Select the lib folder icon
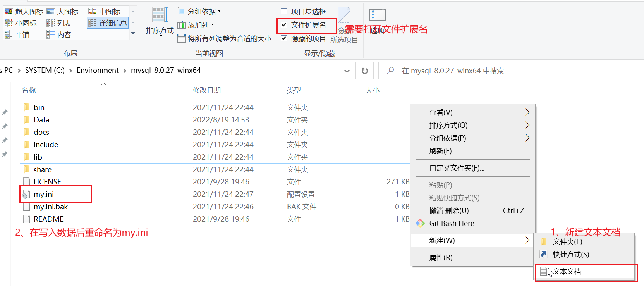 point(26,157)
